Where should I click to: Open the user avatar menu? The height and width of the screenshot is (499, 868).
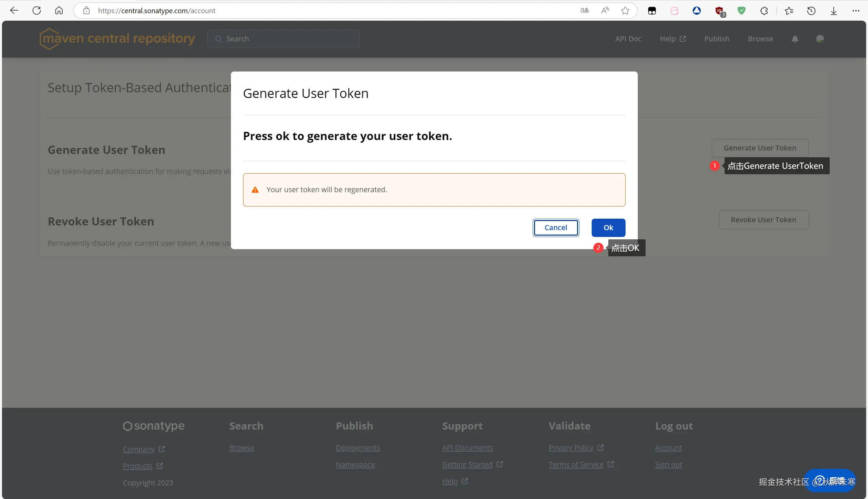pyautogui.click(x=820, y=39)
